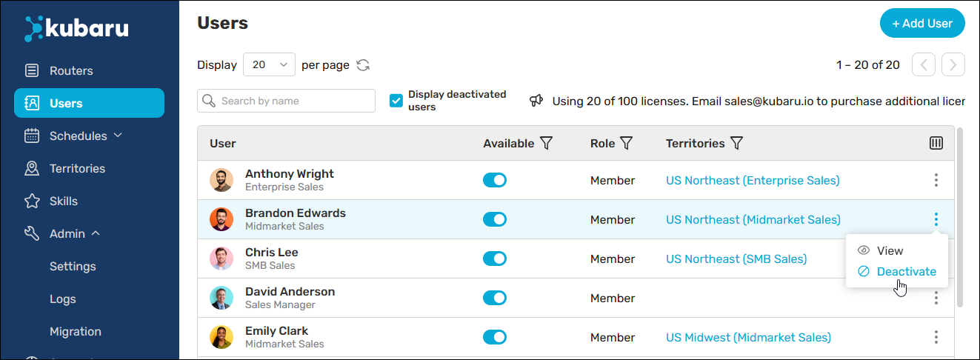Select Deactivate in the context menu
Screen dimensions: 980x360
pyautogui.click(x=897, y=271)
